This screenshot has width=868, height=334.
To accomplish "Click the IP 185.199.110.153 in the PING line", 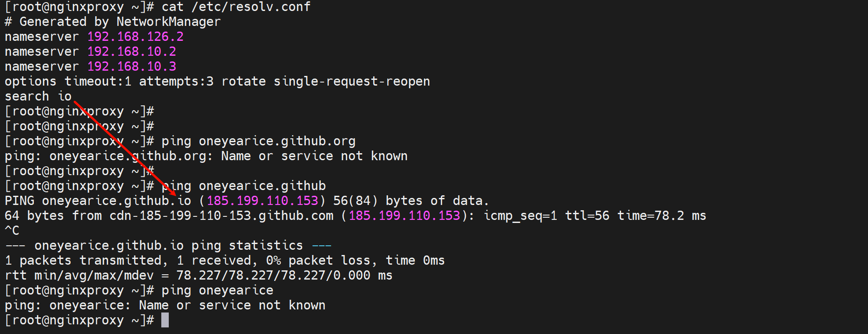I will click(262, 201).
